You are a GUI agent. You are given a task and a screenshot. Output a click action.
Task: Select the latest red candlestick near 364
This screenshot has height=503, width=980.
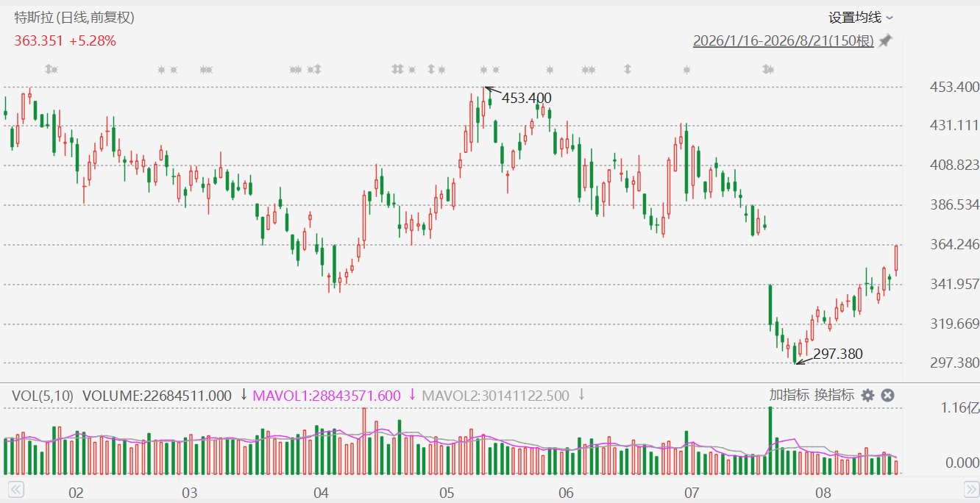tap(896, 260)
